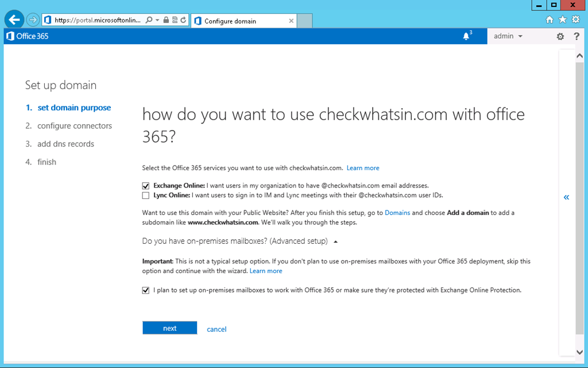Click the browser Back arrow button
Viewport: 588px width, 368px height.
click(x=14, y=20)
